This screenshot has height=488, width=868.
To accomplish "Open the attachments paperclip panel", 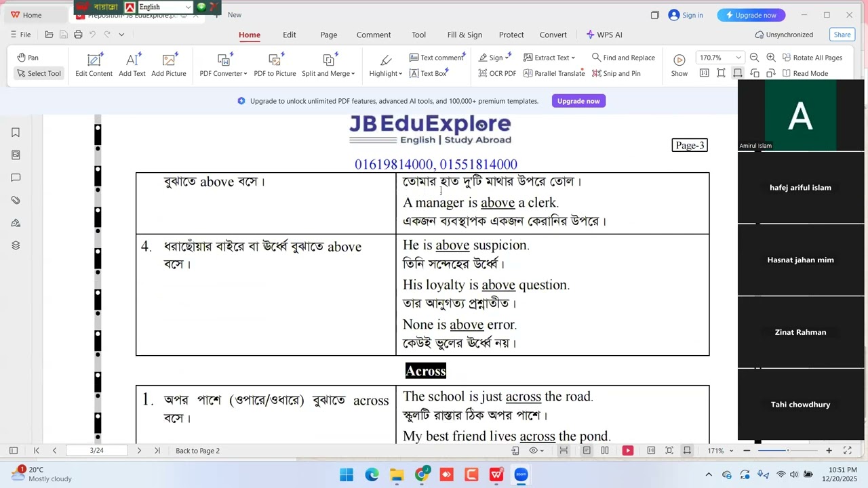I will pos(16,201).
